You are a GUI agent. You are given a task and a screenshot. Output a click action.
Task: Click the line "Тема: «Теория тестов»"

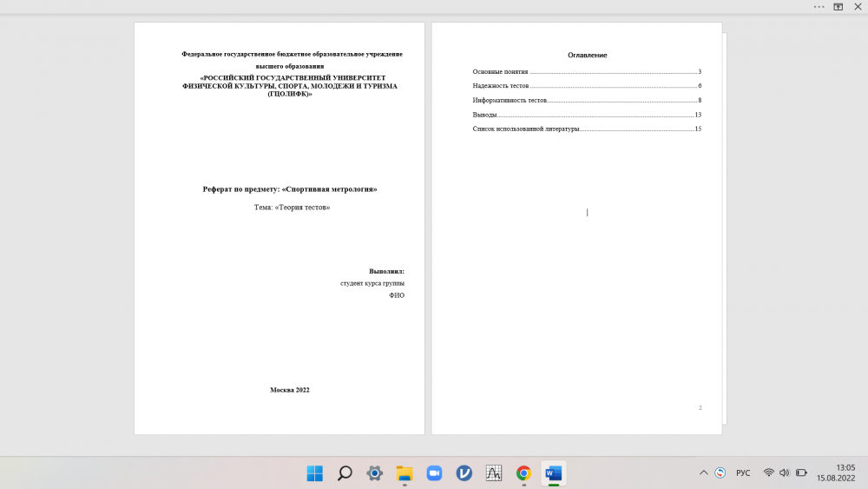click(292, 207)
